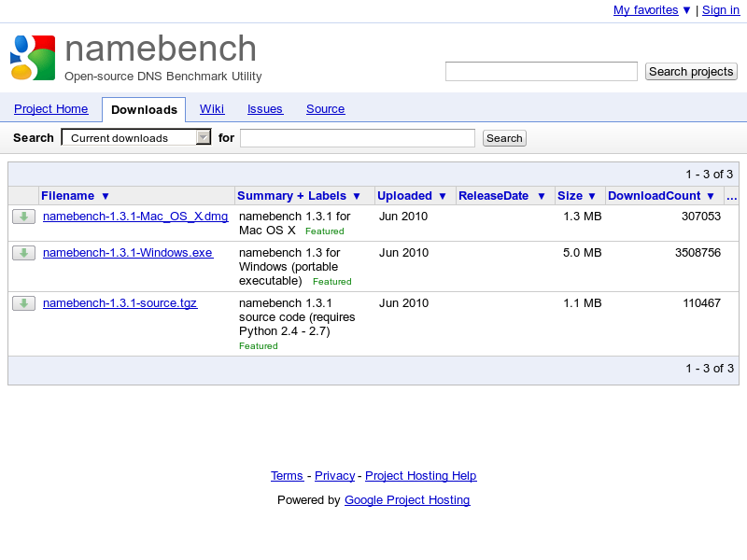Click the namebench project title text
This screenshot has width=747, height=560.
coord(161,49)
